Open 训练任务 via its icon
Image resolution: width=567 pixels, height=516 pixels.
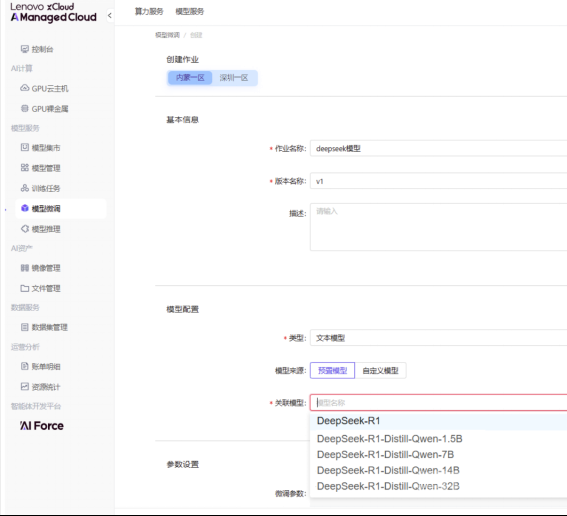(25, 188)
